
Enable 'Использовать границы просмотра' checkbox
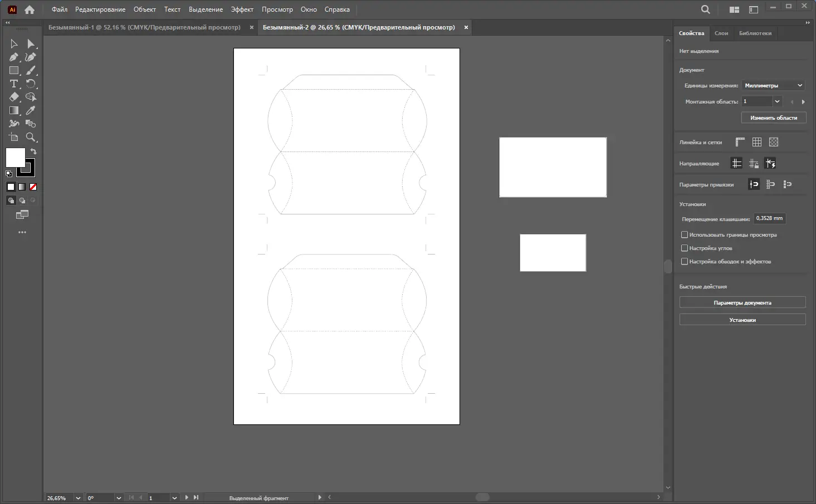[x=685, y=235]
